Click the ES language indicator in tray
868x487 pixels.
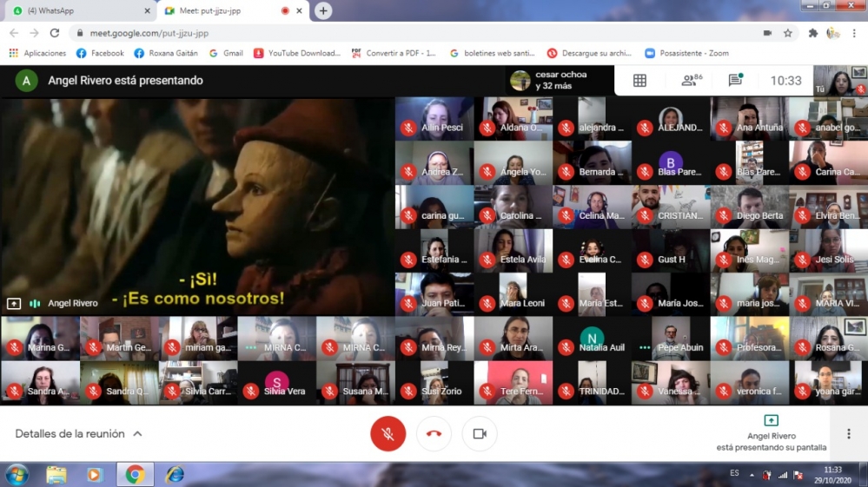[734, 473]
